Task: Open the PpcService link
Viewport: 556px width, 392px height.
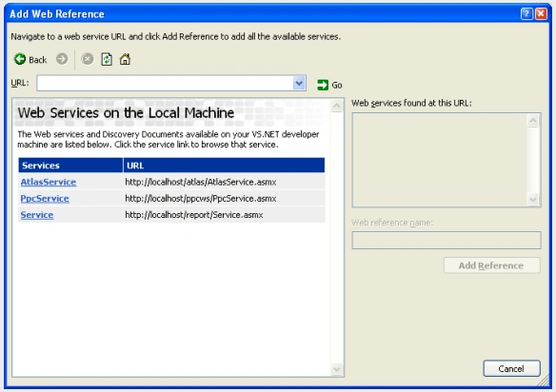Action: tap(45, 199)
